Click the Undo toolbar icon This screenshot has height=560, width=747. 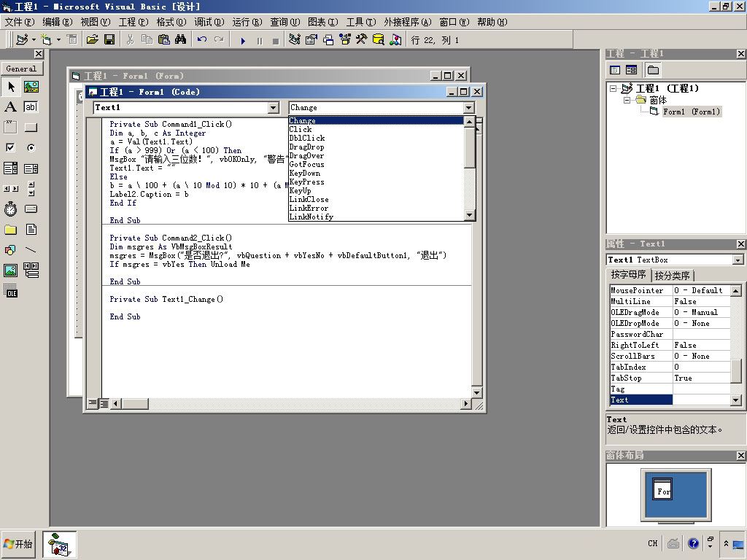202,39
